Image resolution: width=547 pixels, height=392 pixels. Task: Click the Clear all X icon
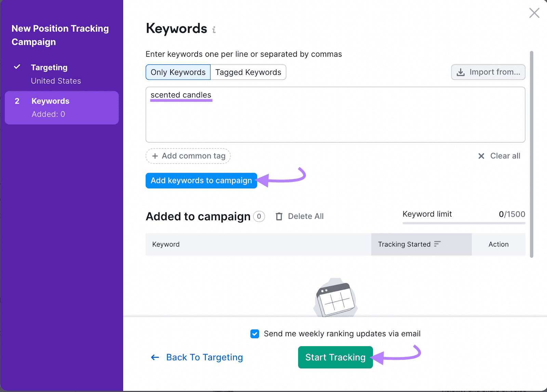[x=481, y=156]
